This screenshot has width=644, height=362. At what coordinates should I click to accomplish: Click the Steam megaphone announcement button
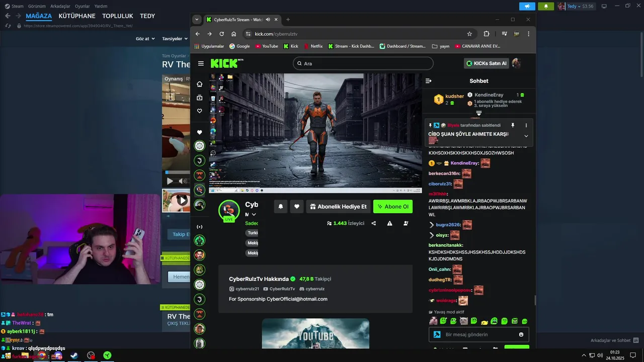coord(527,6)
